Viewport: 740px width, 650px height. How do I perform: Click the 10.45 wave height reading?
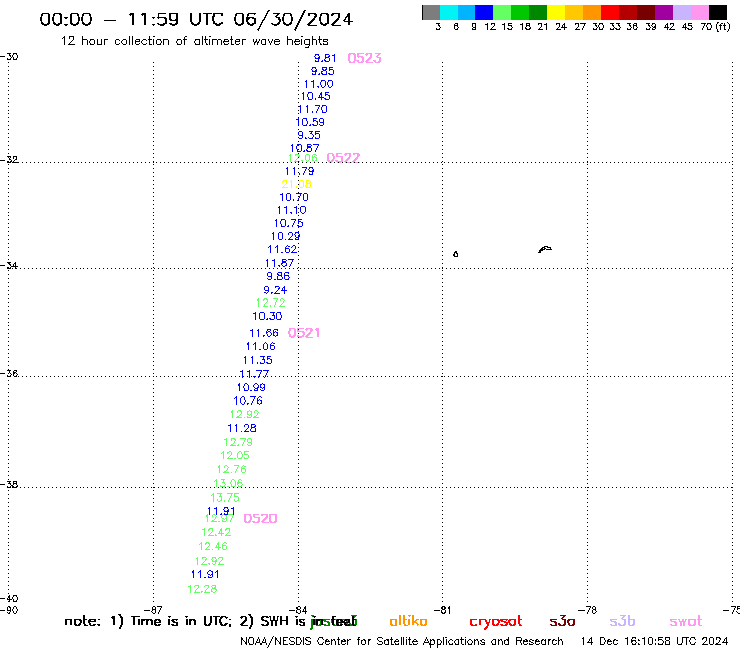[316, 96]
